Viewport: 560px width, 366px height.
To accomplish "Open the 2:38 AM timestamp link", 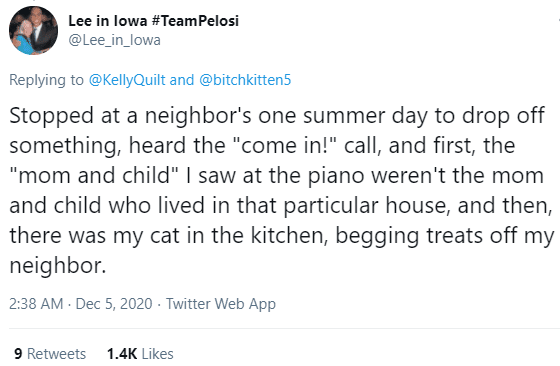I will click(36, 304).
